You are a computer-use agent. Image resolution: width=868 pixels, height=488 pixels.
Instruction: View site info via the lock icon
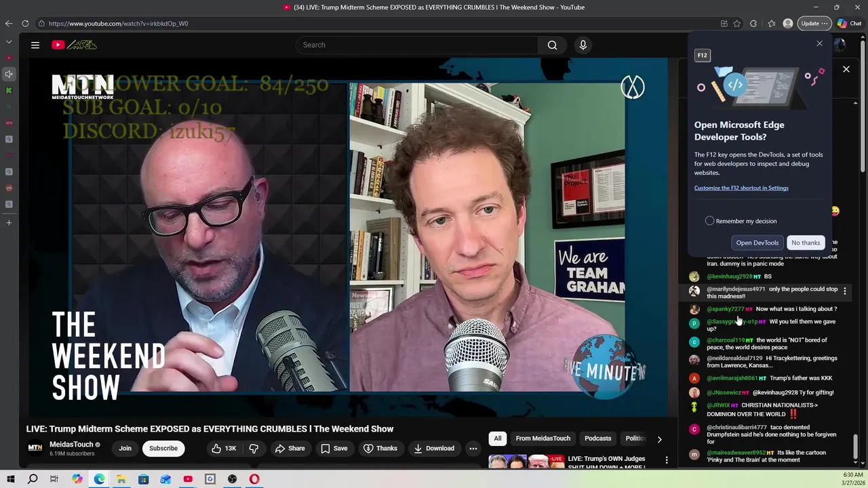tap(41, 23)
